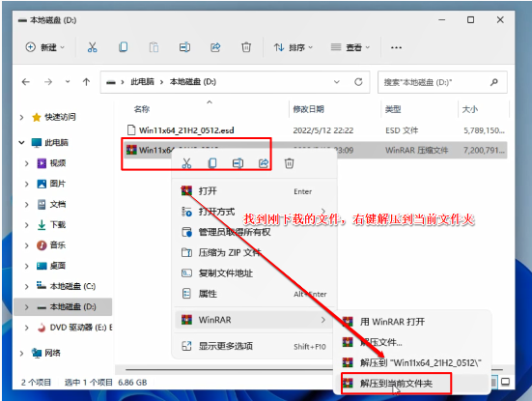The width and height of the screenshot is (532, 401).
Task: Click the Refresh icon in address bar
Action: [358, 82]
